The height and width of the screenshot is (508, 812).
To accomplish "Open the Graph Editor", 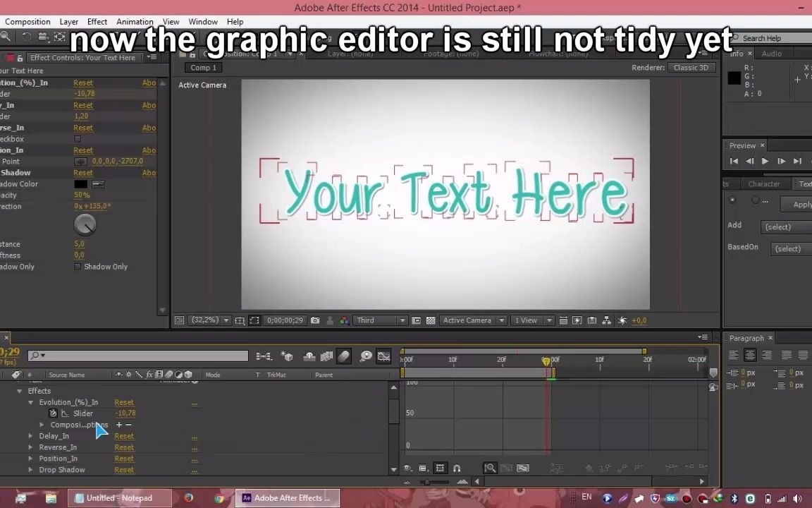I will 384,356.
